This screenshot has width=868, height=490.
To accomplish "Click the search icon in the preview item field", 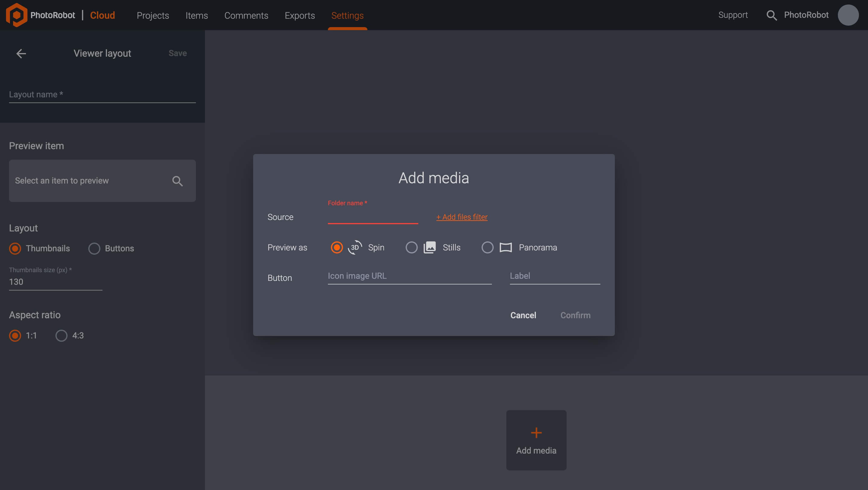I will (x=178, y=181).
